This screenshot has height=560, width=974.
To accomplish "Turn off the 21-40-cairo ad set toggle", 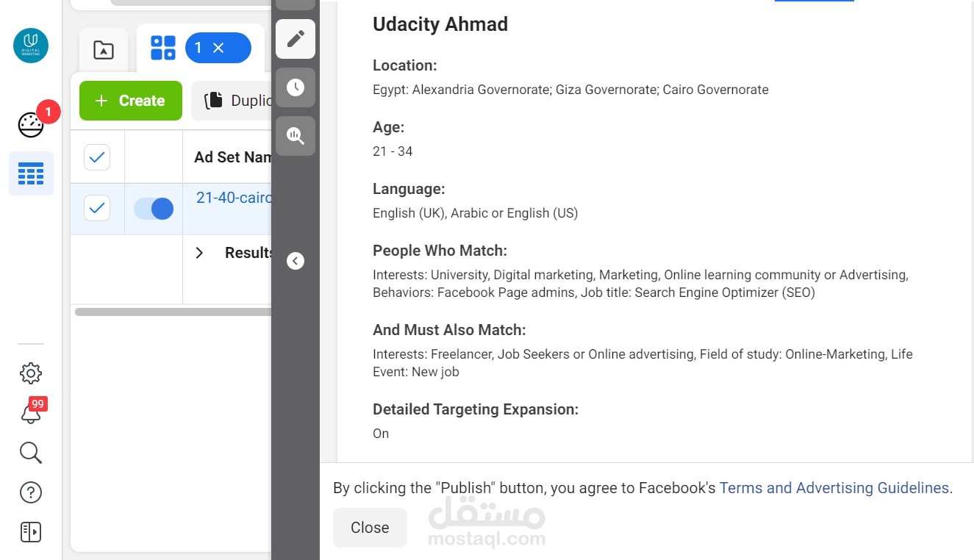I will (154, 209).
